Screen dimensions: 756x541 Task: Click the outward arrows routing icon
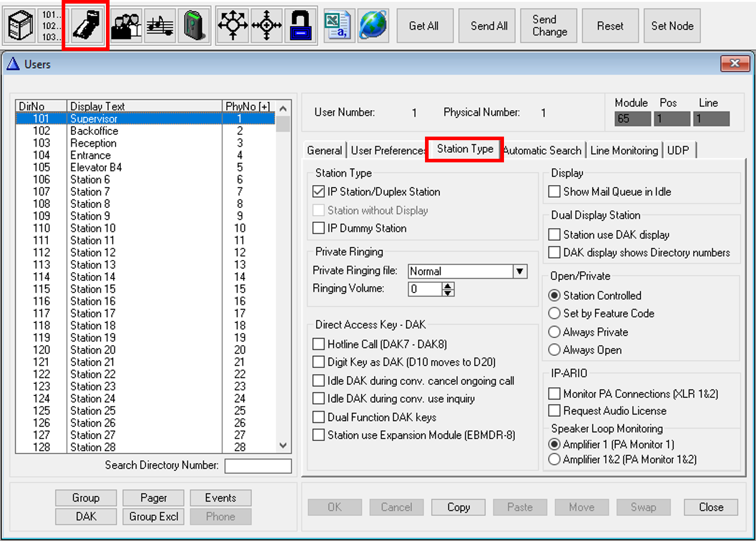click(x=233, y=26)
